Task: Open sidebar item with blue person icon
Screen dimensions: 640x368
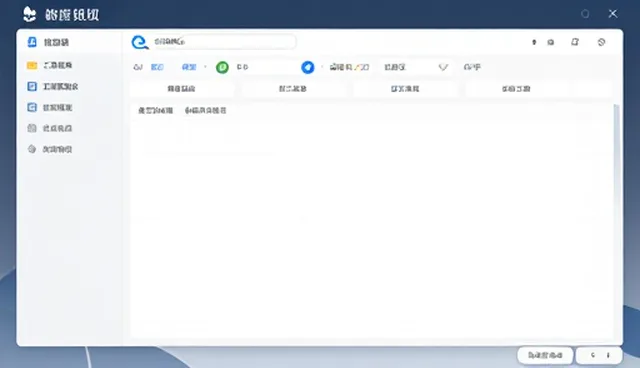Action: click(x=48, y=42)
